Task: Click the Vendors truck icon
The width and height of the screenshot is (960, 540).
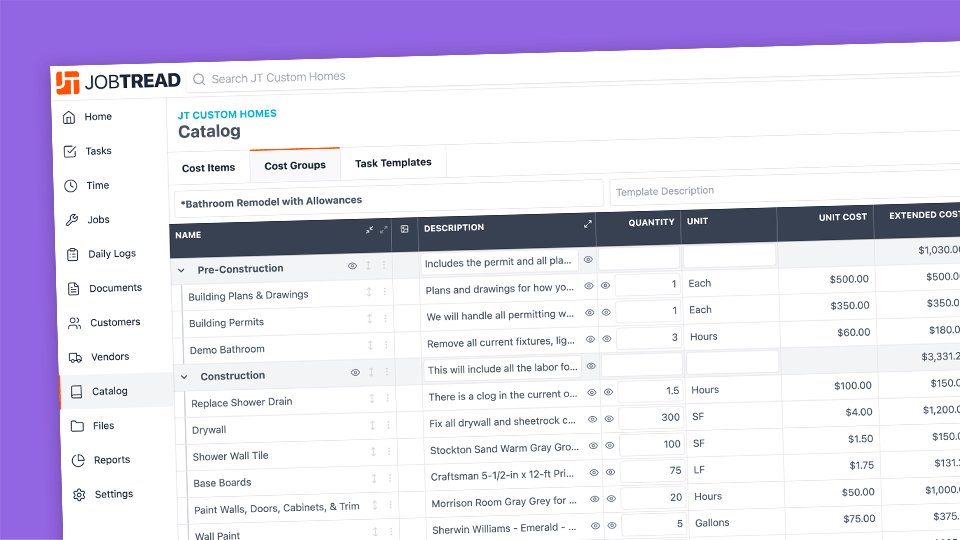Action: pos(75,357)
